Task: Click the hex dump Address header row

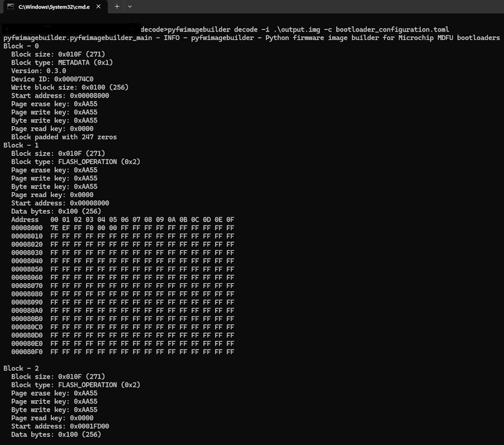Action: pyautogui.click(x=122, y=220)
